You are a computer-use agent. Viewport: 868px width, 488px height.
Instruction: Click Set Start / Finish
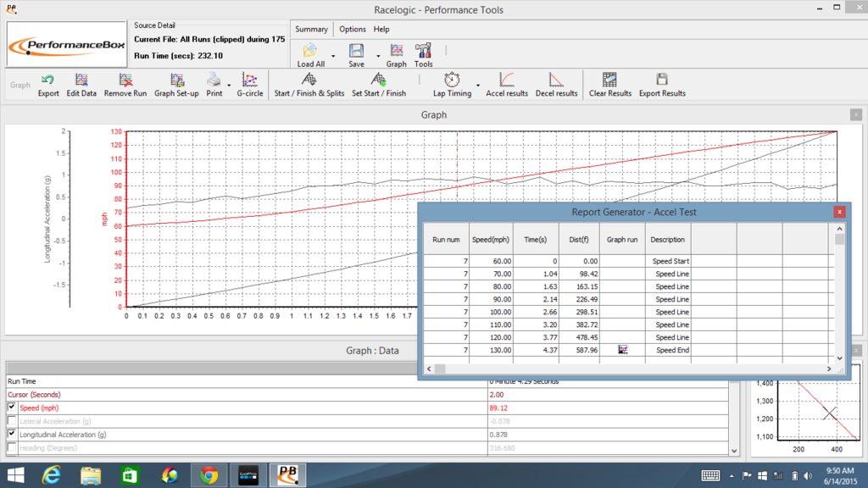tap(379, 85)
